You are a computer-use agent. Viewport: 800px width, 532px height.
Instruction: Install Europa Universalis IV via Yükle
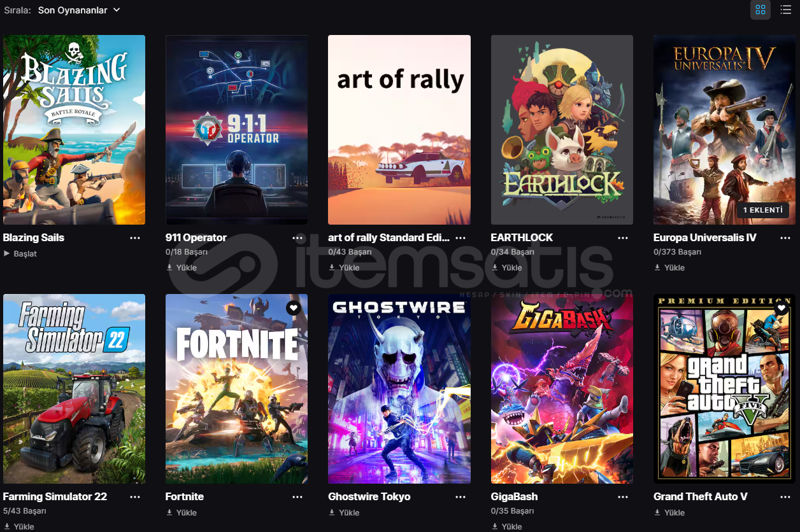pos(669,267)
